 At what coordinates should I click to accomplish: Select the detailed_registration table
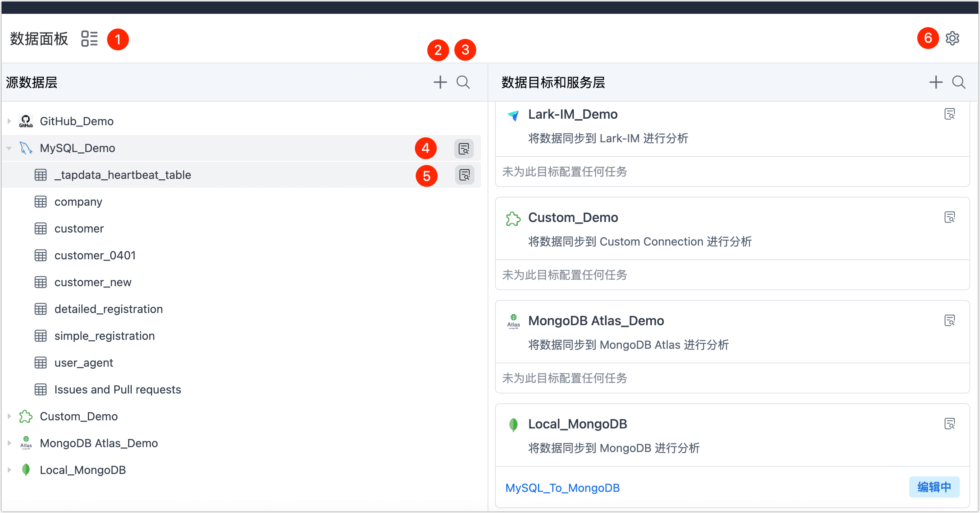point(109,309)
